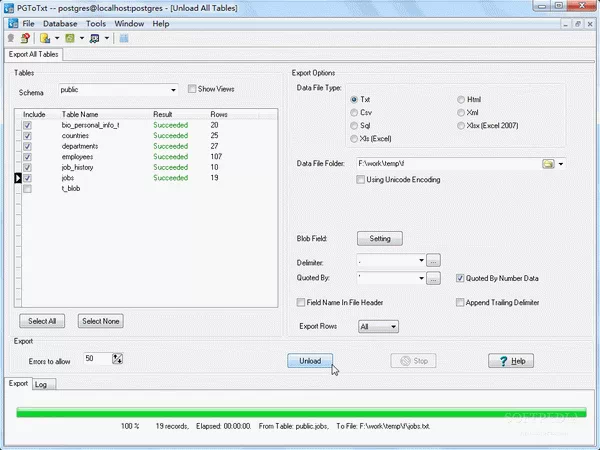
Task: Switch to the Log tab
Action: point(41,383)
